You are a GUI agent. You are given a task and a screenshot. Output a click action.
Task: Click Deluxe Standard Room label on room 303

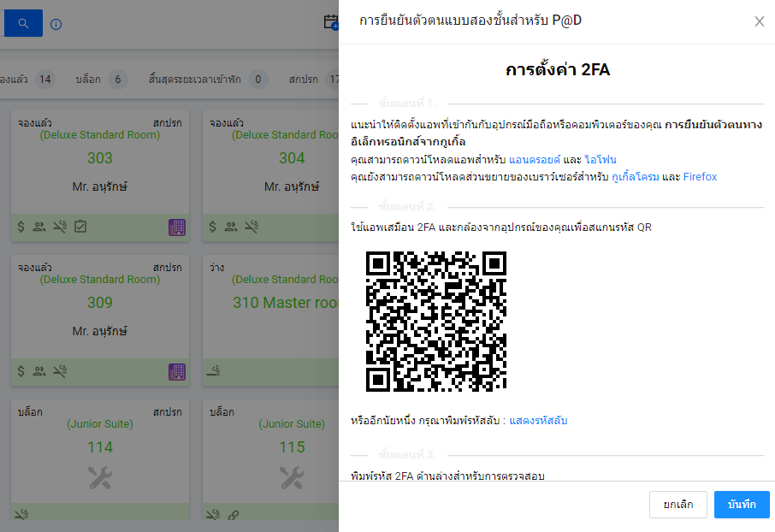[100, 135]
